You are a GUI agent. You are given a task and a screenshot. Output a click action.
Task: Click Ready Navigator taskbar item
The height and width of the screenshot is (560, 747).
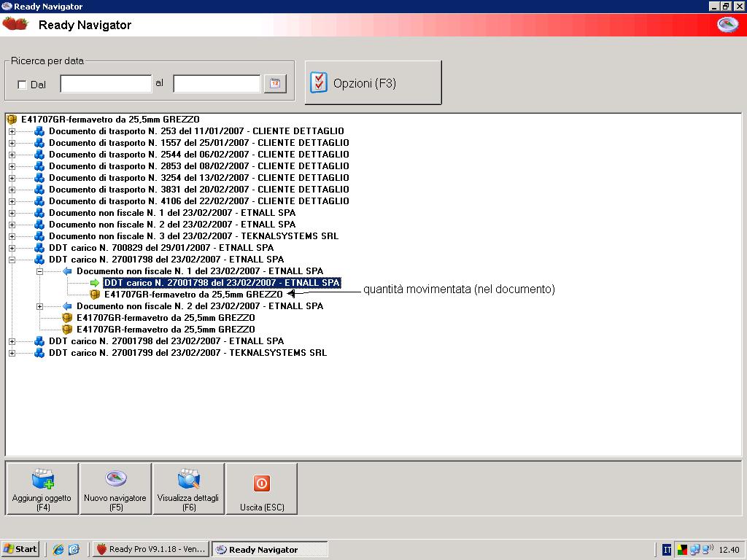[x=269, y=549]
